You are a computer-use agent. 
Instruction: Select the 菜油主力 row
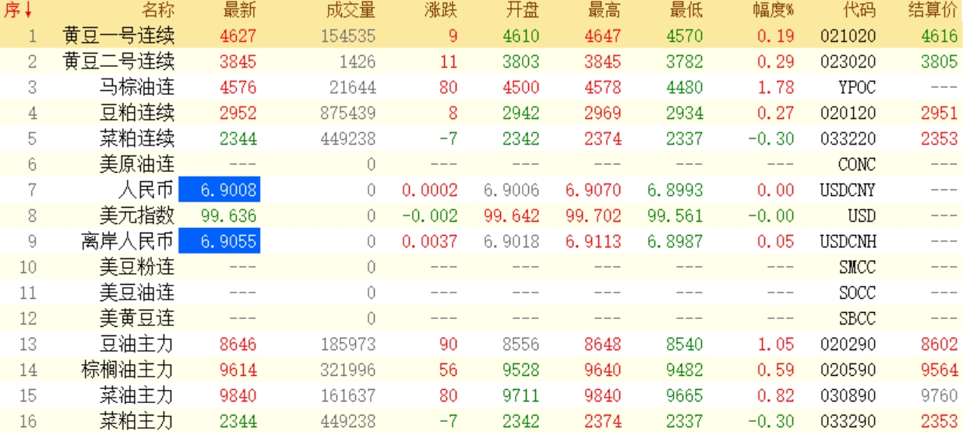(137, 395)
